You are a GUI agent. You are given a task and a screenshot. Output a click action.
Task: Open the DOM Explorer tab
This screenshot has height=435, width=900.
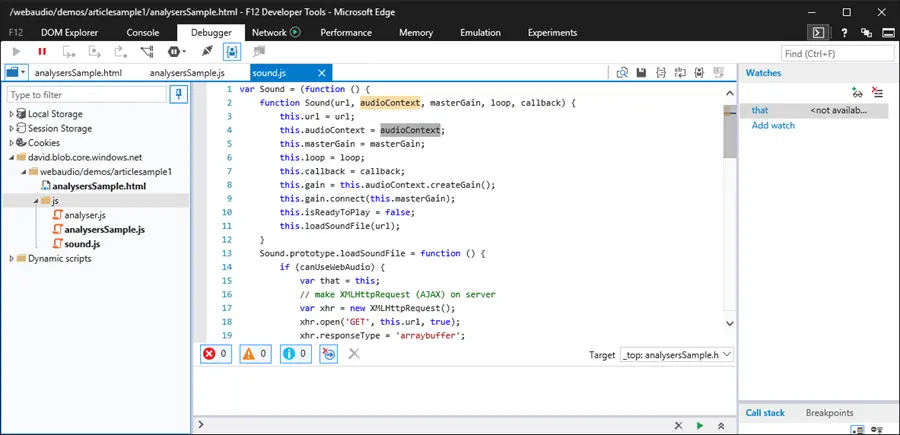tap(69, 33)
